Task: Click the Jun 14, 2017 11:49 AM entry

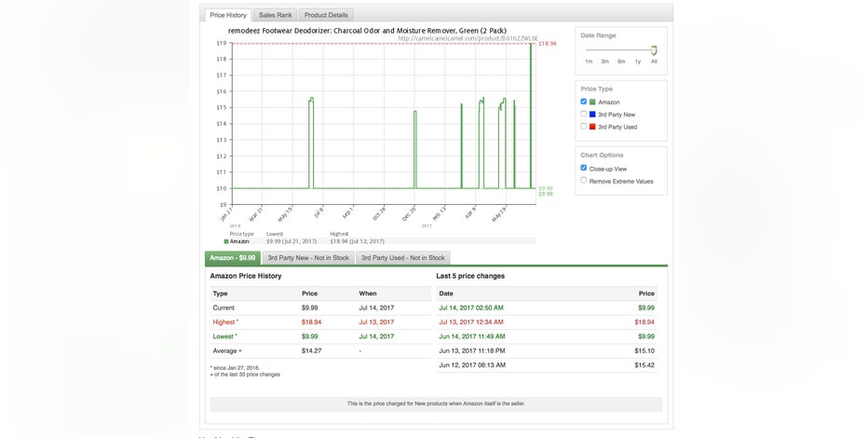Action: 471,336
